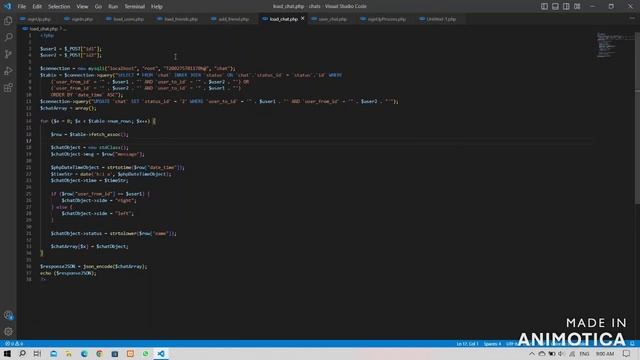Open Google Chrome from taskbar

tap(100, 353)
